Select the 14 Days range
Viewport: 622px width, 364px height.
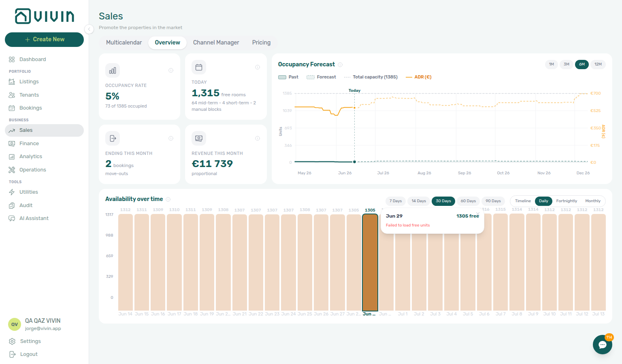coord(419,201)
